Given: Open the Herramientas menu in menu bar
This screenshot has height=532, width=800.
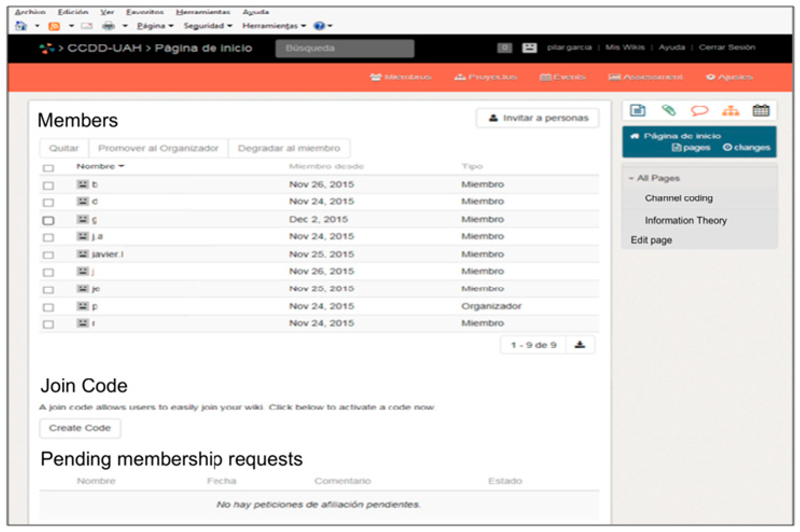Looking at the screenshot, I should (203, 12).
